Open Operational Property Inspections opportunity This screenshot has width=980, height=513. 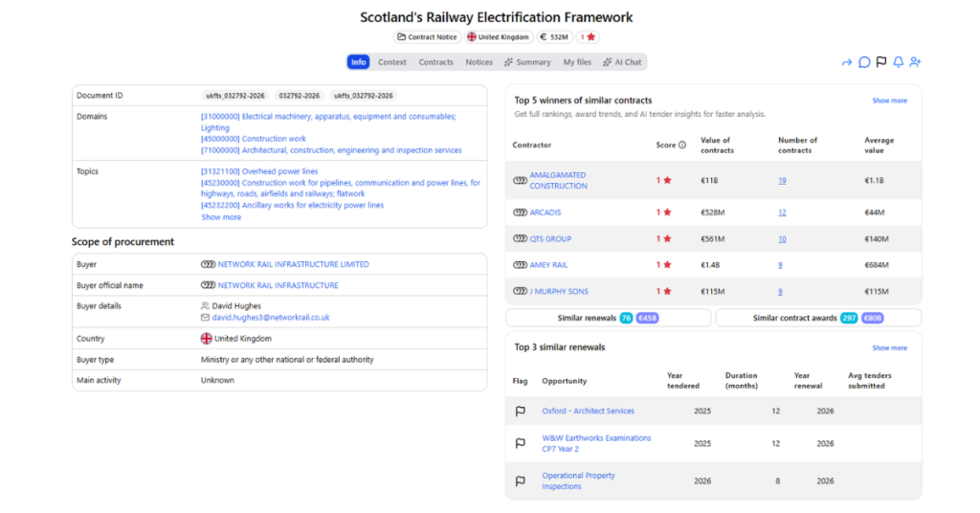pos(578,481)
